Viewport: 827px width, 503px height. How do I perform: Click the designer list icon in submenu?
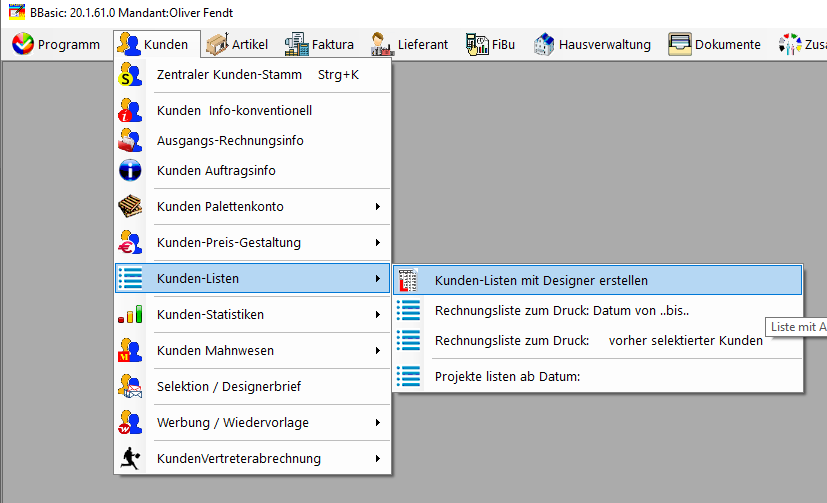click(408, 280)
